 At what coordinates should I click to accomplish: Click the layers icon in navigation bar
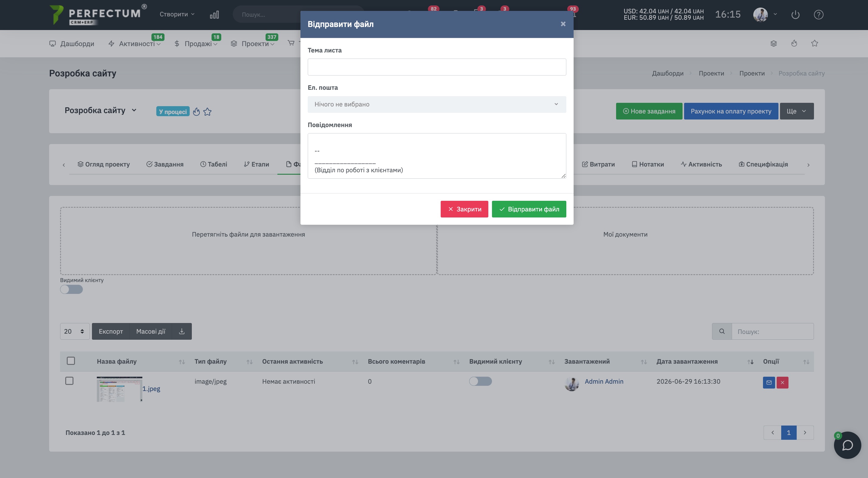click(774, 43)
